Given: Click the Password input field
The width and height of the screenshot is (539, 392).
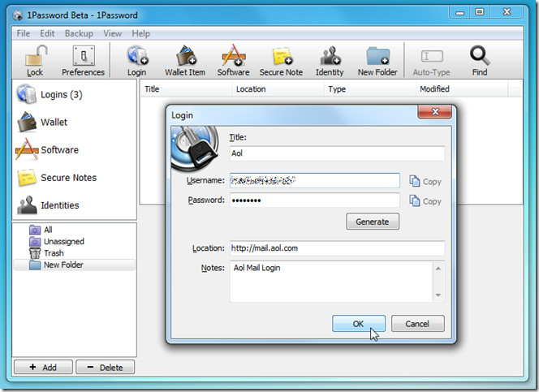Looking at the screenshot, I should click(x=314, y=200).
